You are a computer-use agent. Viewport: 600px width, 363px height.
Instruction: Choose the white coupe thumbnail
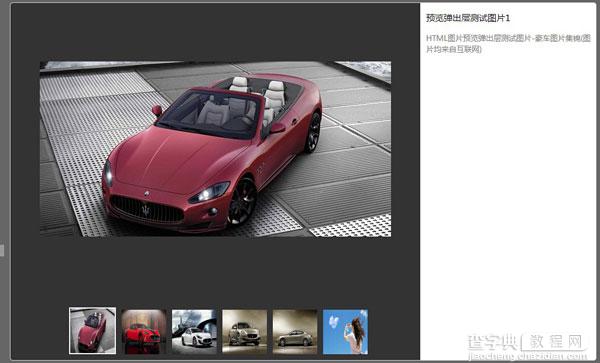click(194, 332)
